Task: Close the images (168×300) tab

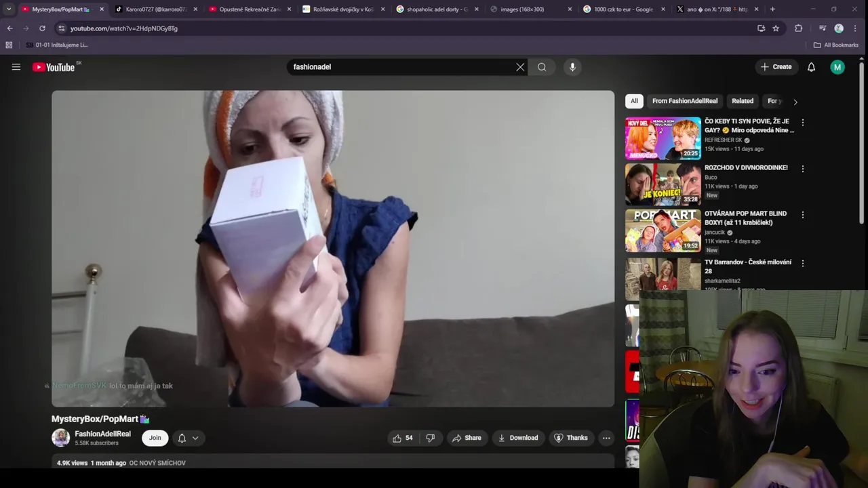Action: [x=570, y=9]
